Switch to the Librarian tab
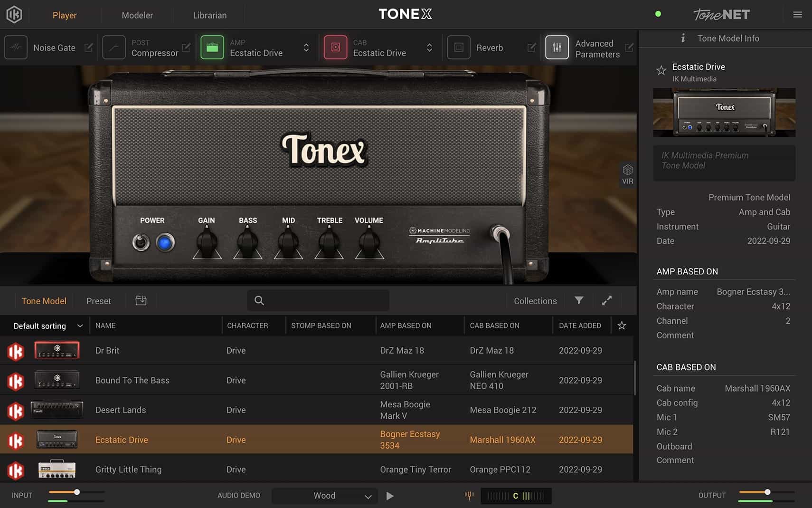Screen dimensions: 812x508 (210, 15)
